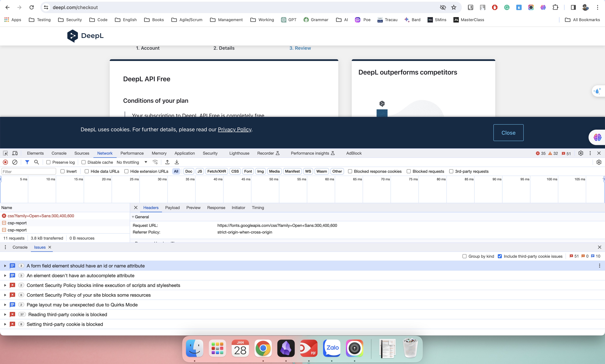The image size is (605, 364).
Task: Open the network search magnifier icon
Action: coord(37,162)
